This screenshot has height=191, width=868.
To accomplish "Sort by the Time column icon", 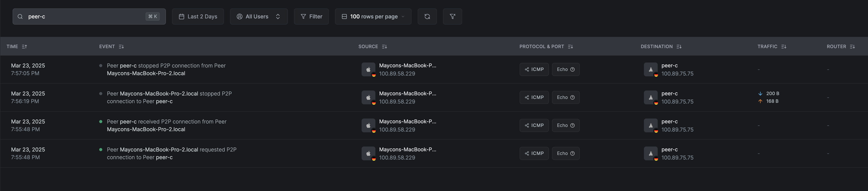I will 24,47.
